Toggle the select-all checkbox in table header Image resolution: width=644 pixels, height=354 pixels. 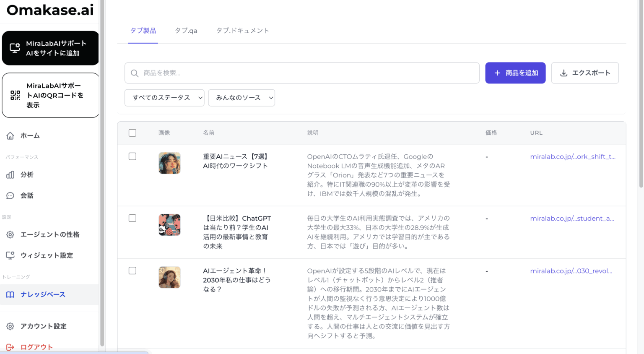(132, 133)
